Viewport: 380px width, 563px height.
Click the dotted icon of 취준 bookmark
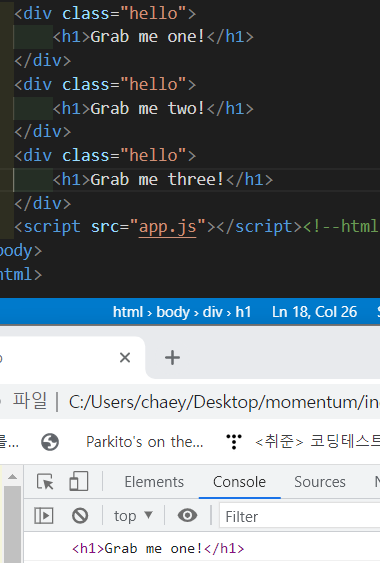234,442
